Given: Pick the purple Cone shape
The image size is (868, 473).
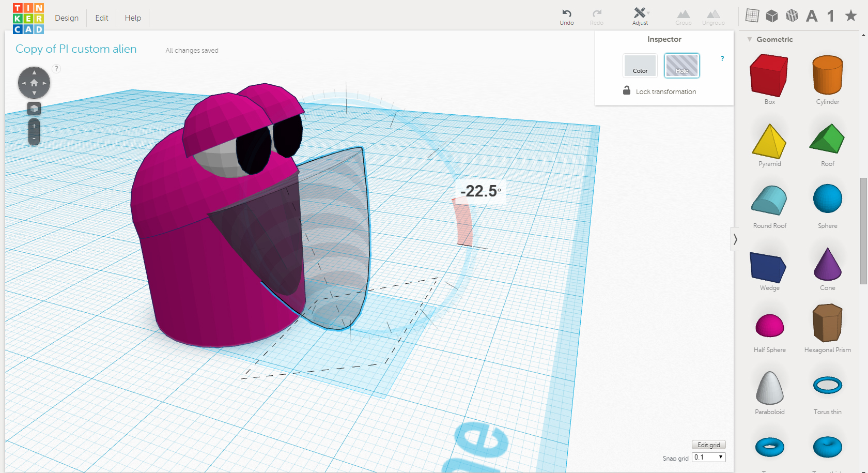Looking at the screenshot, I should tap(828, 264).
